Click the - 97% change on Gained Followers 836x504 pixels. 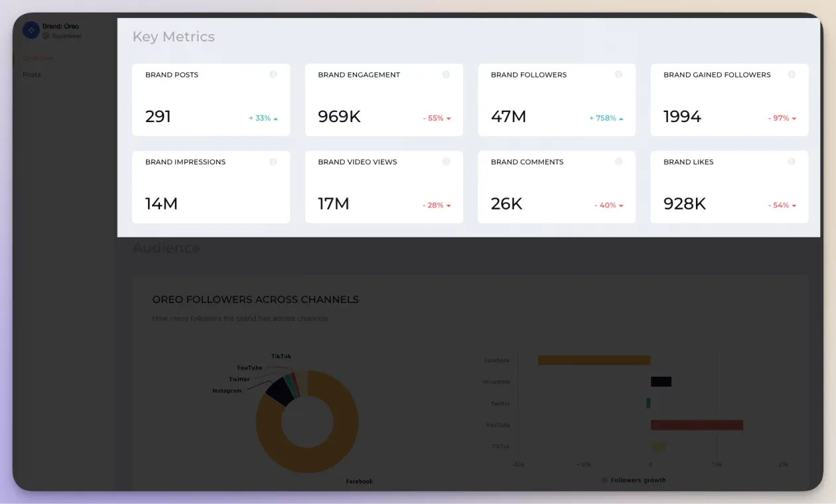point(782,118)
